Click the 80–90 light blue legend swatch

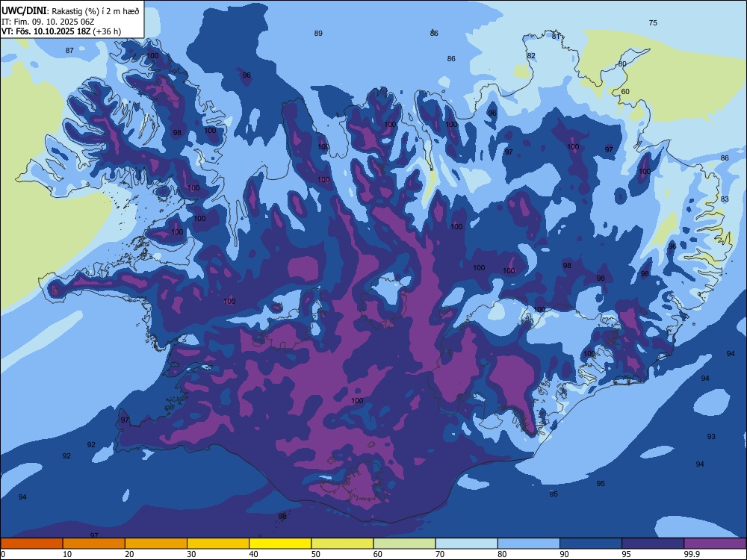[529, 544]
